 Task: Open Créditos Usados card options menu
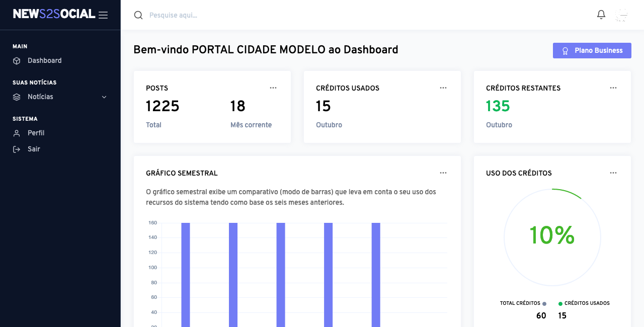[x=443, y=88]
